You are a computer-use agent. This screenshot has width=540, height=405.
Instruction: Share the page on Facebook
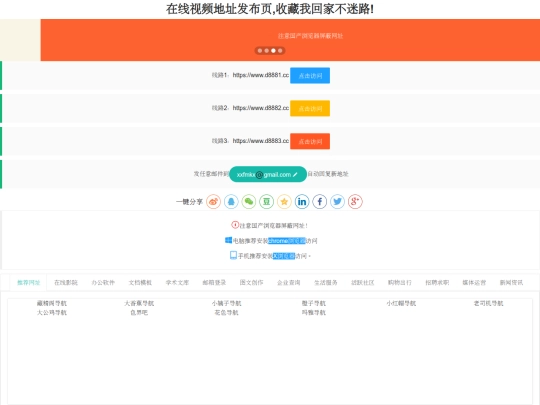320,201
